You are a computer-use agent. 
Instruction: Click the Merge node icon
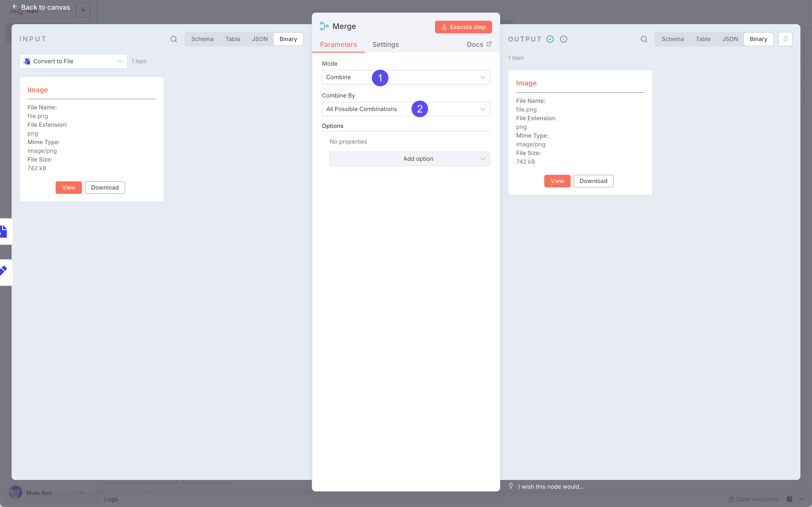tap(324, 26)
